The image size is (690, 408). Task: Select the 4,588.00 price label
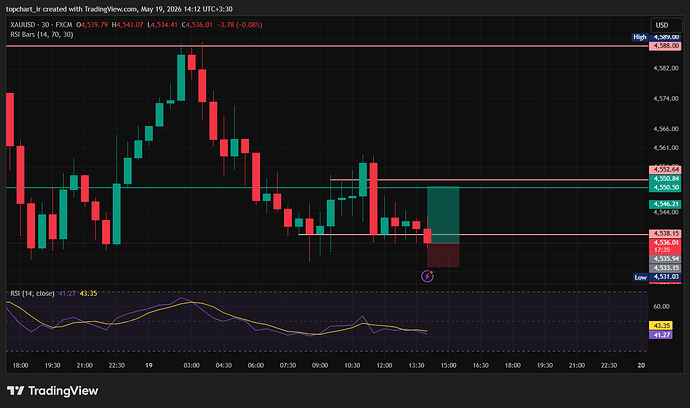tap(664, 46)
